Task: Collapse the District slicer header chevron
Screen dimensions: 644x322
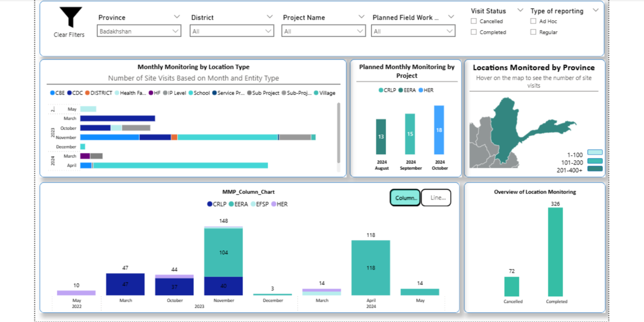Action: coord(270,17)
